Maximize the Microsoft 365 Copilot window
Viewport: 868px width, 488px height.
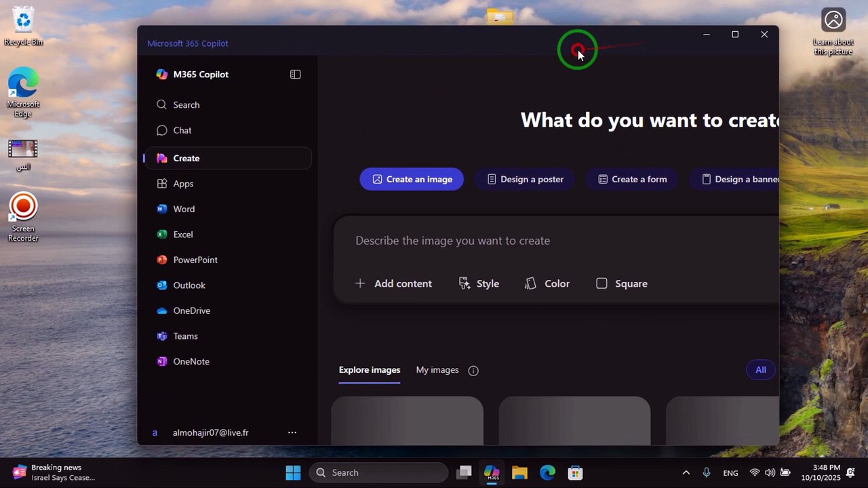[735, 35]
